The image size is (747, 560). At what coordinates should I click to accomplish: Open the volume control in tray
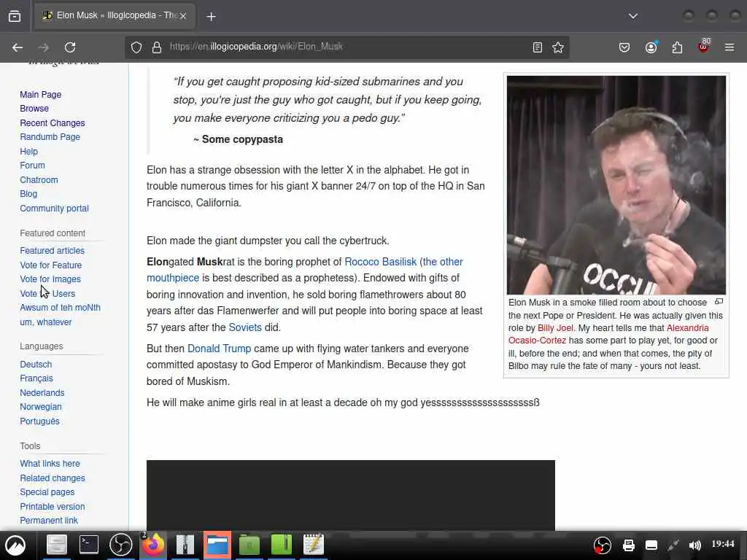[x=694, y=545]
